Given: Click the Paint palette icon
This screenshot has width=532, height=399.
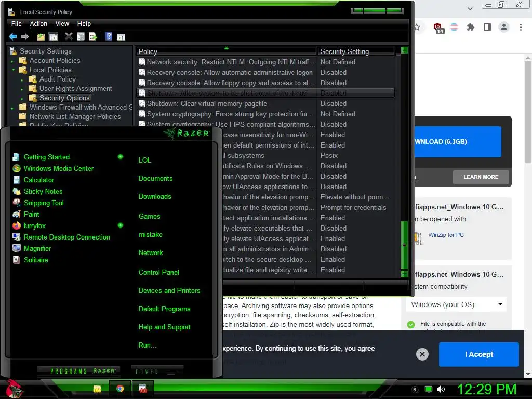Looking at the screenshot, I should [x=16, y=214].
